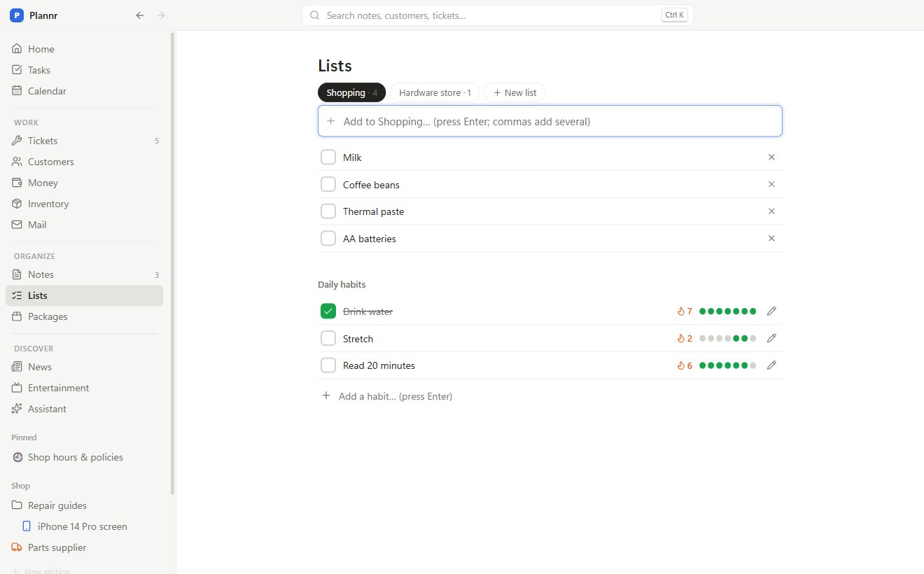The image size is (924, 574).
Task: Open the Repair guides folder
Action: point(85,505)
